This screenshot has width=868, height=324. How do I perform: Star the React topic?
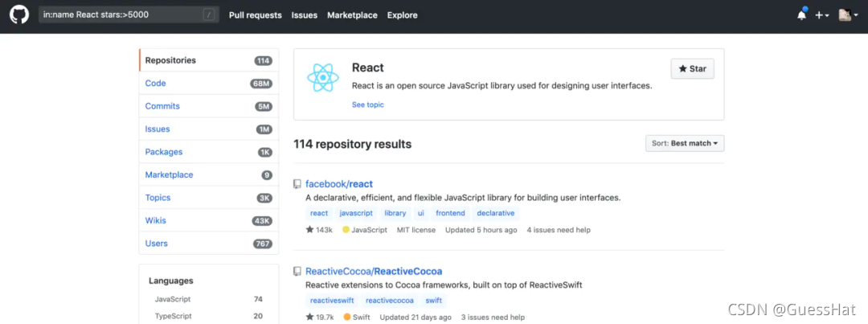(x=692, y=68)
